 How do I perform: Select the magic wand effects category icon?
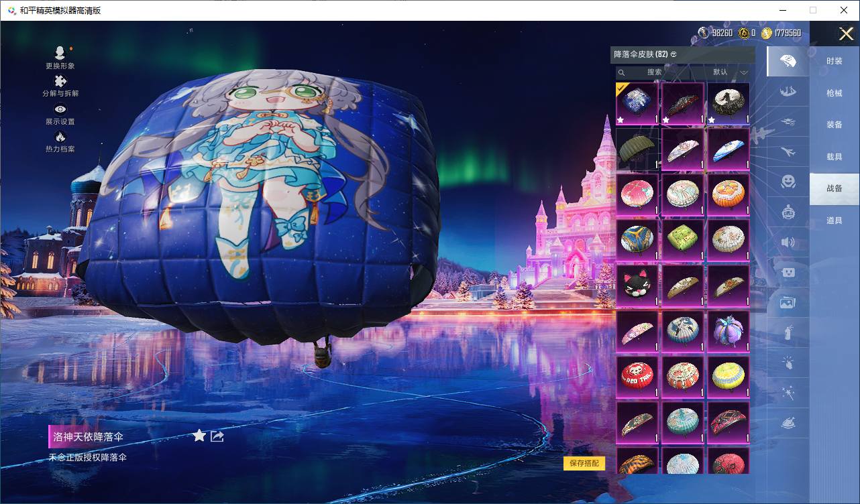tap(788, 393)
